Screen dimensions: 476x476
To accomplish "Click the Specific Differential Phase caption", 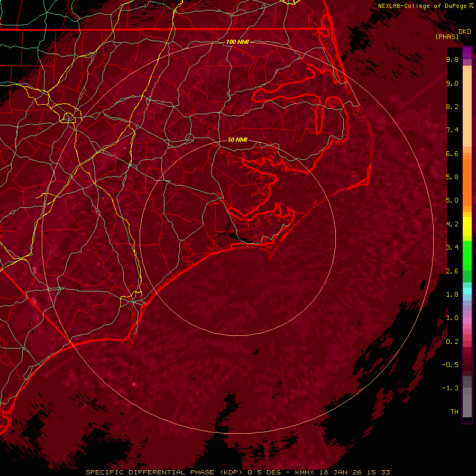I will pos(237,472).
